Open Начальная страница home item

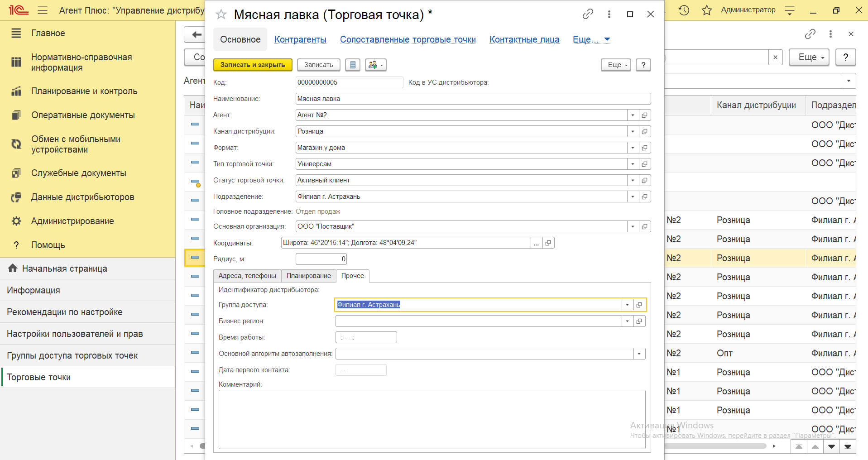point(87,268)
